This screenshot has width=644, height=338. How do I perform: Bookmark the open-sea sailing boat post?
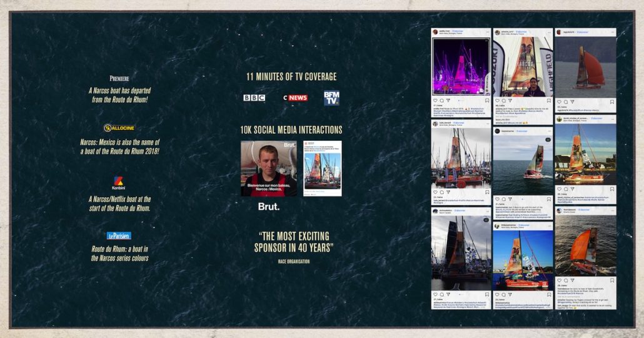549,199
